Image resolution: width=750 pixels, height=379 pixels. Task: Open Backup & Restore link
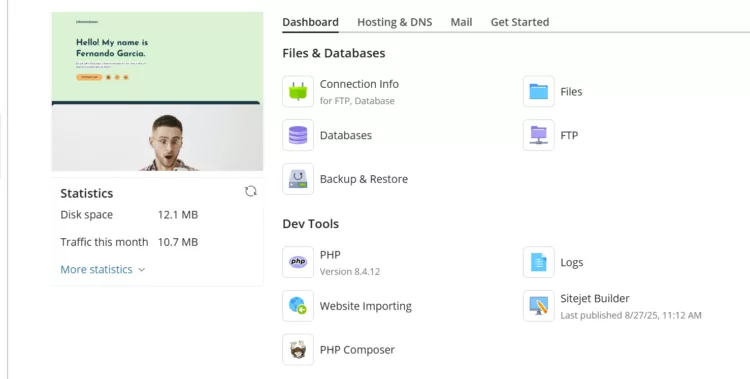tap(364, 179)
